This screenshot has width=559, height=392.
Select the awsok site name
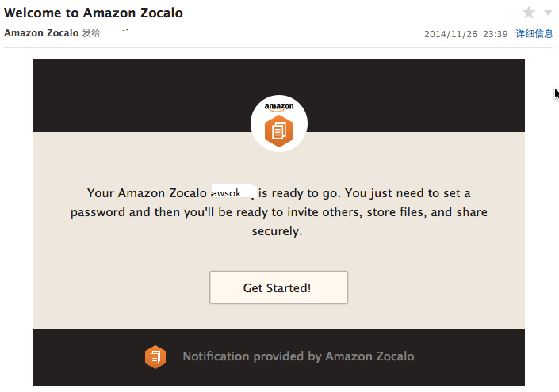pos(227,193)
